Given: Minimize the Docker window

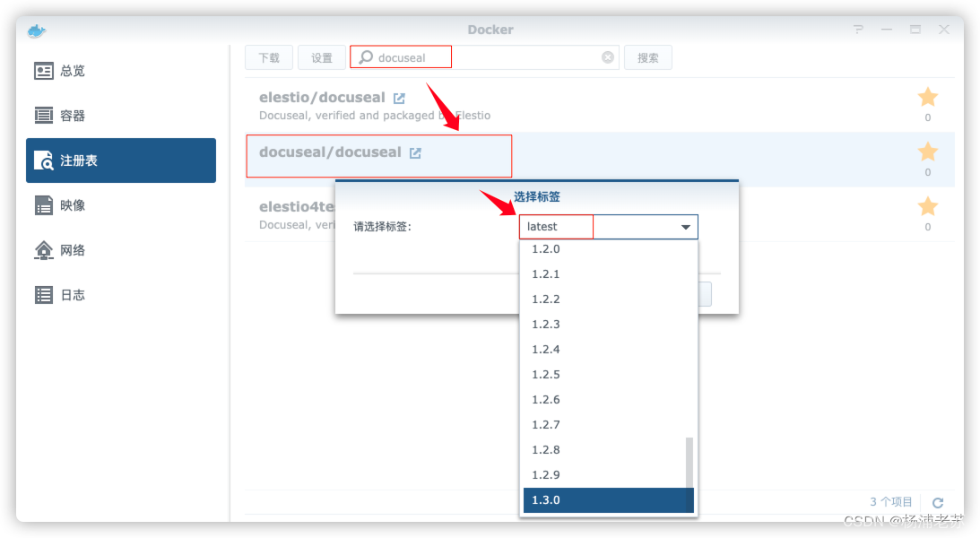Looking at the screenshot, I should pos(887,30).
